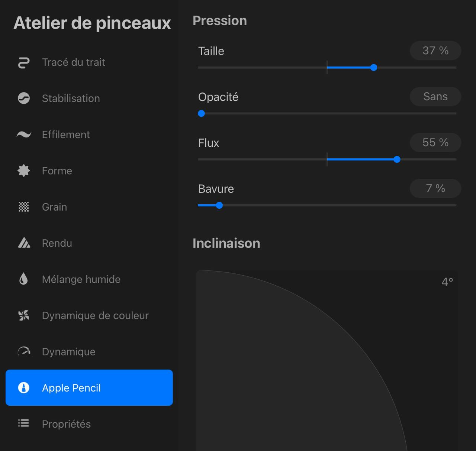Select the Stabilisation icon in sidebar
Viewport: 476px width, 451px height.
tap(24, 98)
